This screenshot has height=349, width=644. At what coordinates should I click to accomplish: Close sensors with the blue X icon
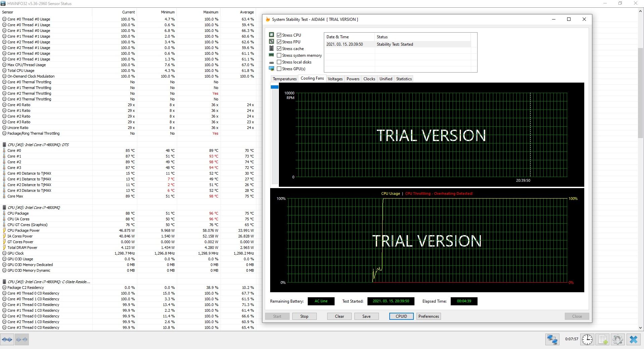tap(633, 339)
